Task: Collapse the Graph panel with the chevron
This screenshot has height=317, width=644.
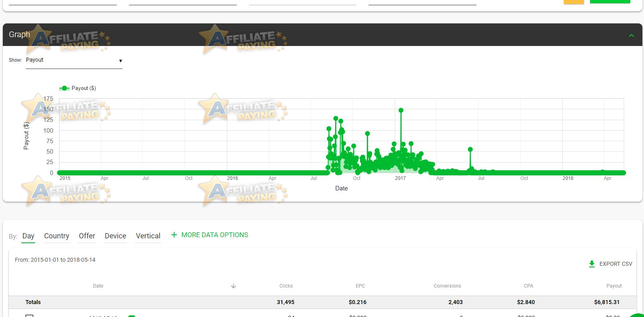Action: pyautogui.click(x=631, y=35)
